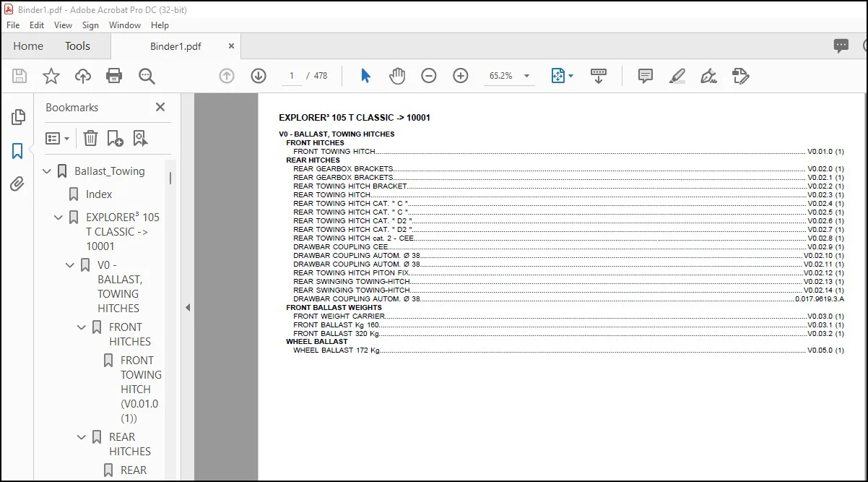
Task: Click the bookmarks panel scrollbar
Action: coord(170,177)
